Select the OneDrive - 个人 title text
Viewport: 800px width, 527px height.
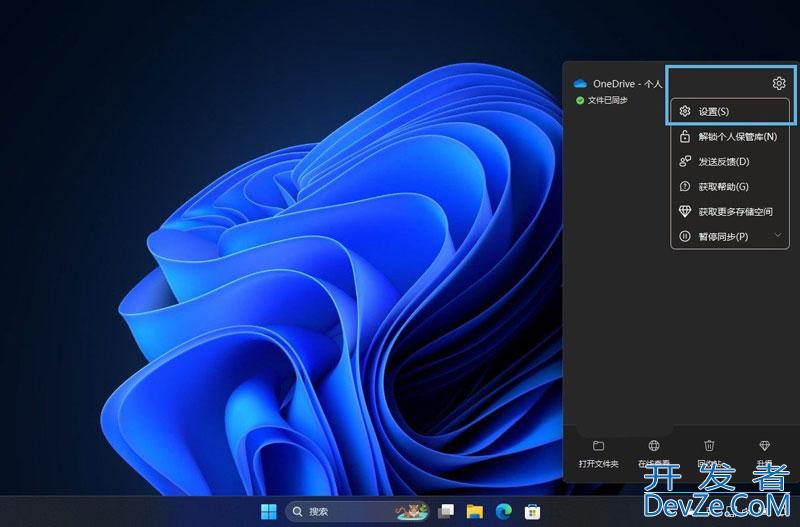(x=627, y=84)
